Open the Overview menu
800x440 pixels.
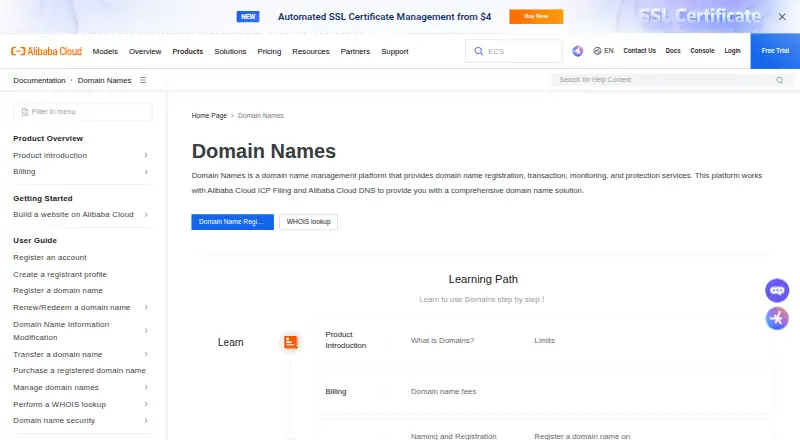point(145,52)
